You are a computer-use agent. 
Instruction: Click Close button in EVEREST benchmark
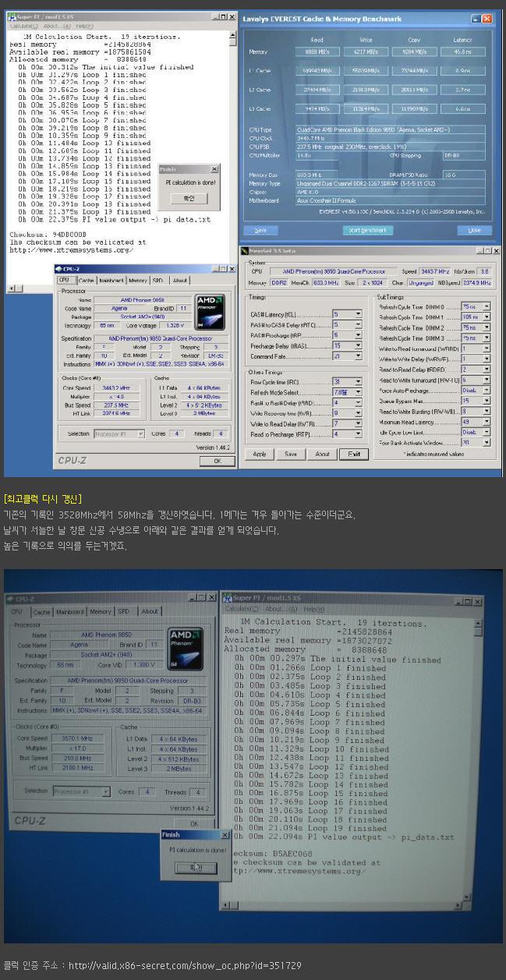coord(474,230)
